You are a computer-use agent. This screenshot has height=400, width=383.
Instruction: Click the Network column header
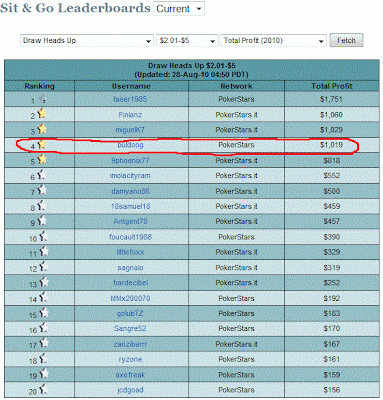236,86
